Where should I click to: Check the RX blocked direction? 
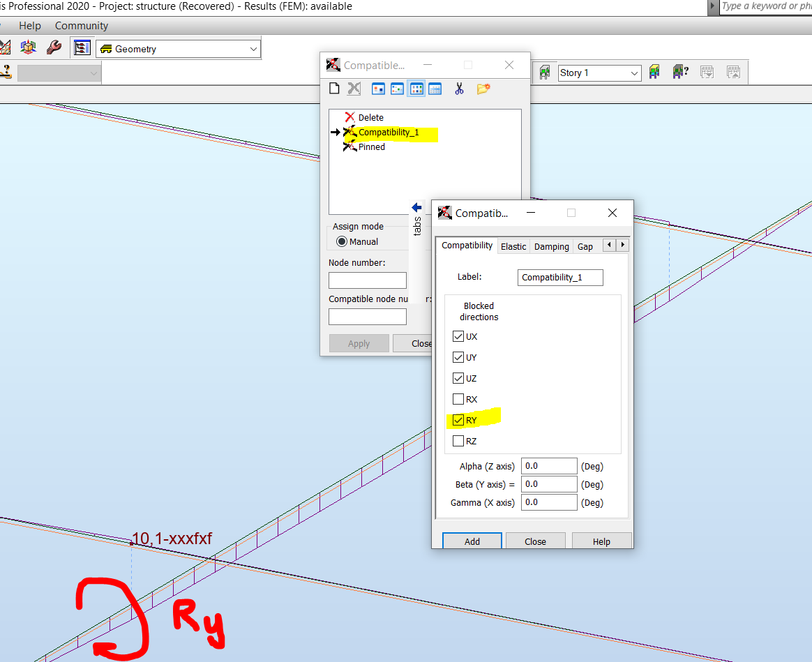[458, 399]
